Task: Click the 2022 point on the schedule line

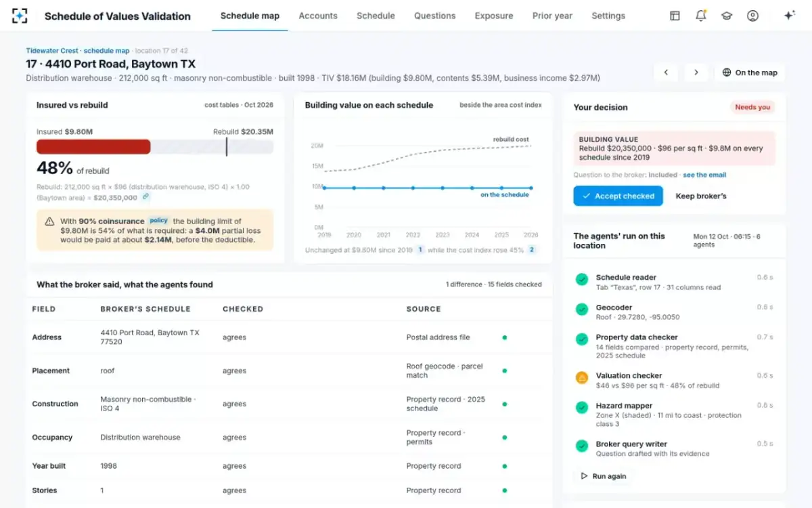Action: [413, 188]
